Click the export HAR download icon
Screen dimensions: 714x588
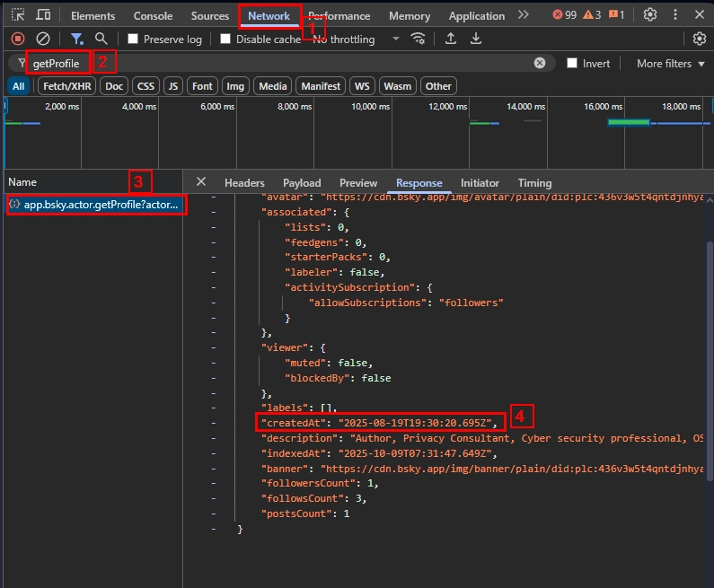pyautogui.click(x=476, y=39)
